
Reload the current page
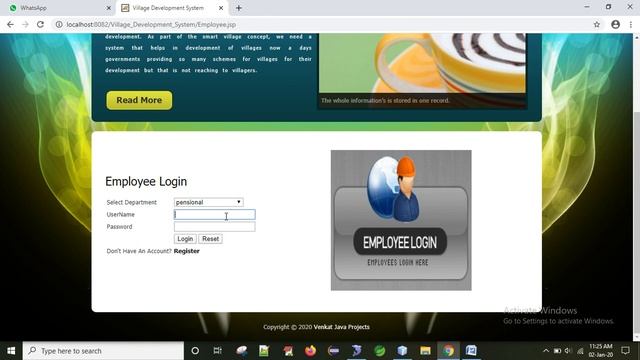tap(40, 24)
